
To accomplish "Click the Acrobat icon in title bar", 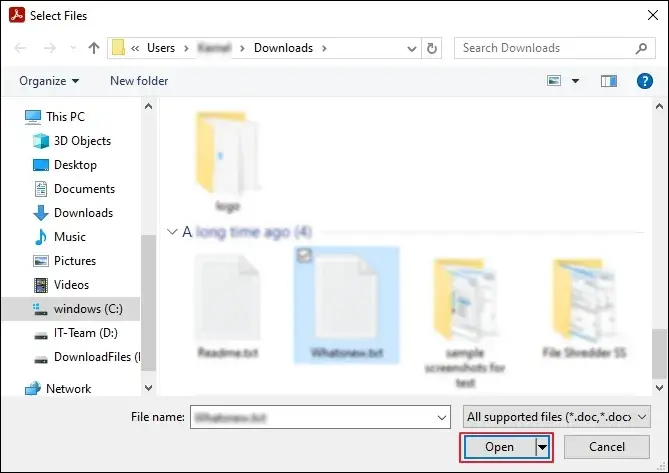I will (x=17, y=15).
